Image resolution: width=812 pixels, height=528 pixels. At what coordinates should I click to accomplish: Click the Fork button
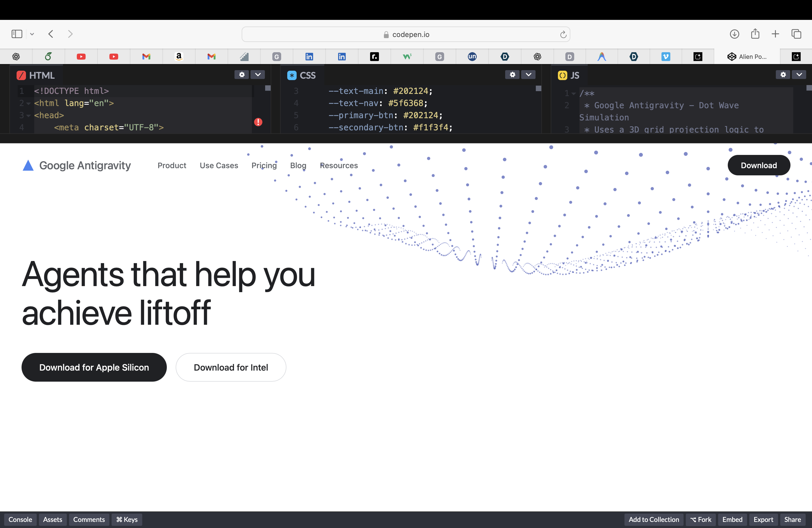(701, 519)
